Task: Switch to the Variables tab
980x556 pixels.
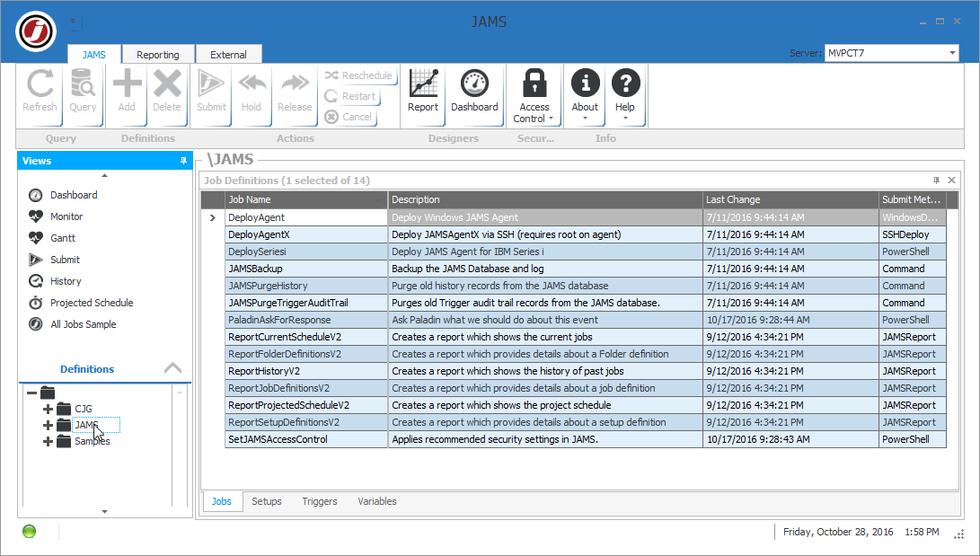Action: [x=377, y=501]
